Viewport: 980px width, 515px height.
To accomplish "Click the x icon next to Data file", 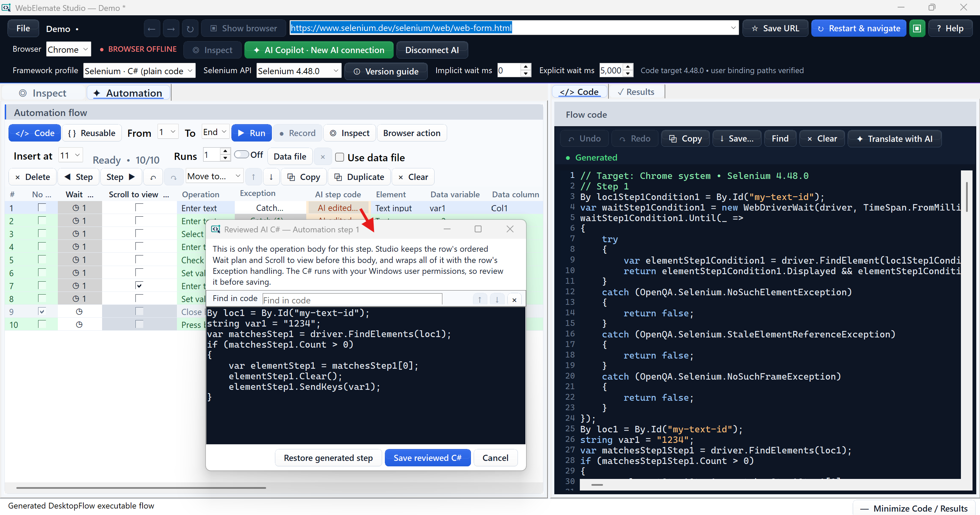I will (x=323, y=157).
